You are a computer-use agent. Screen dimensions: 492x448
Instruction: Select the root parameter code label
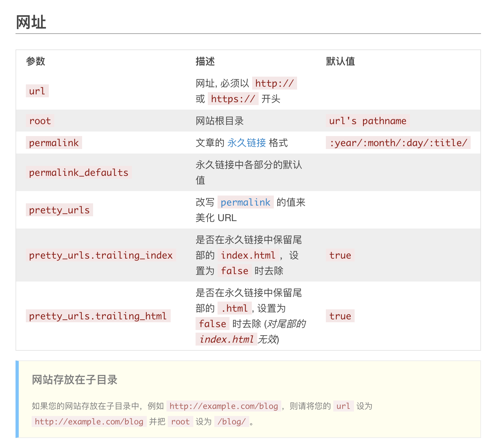coord(40,121)
